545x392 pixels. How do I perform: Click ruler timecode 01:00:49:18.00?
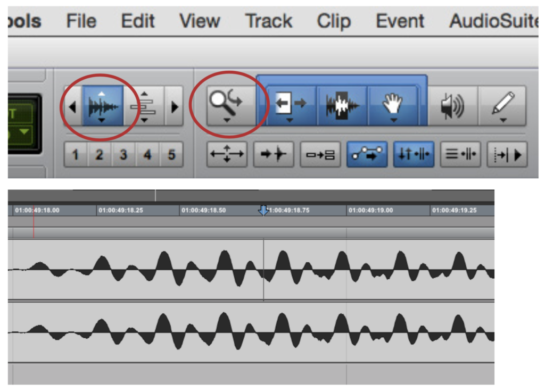click(37, 210)
